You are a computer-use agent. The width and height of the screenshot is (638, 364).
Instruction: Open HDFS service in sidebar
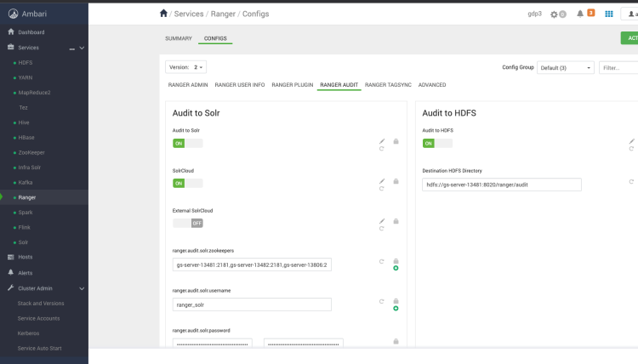point(26,63)
